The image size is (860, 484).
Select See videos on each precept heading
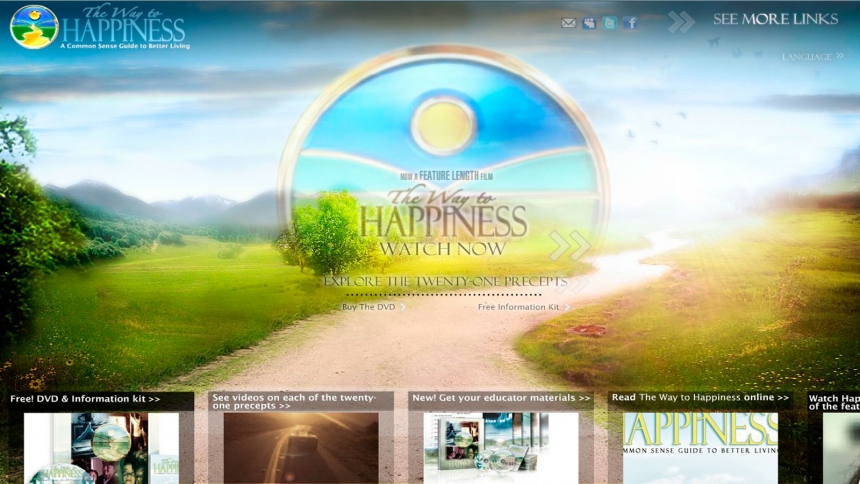click(x=300, y=401)
